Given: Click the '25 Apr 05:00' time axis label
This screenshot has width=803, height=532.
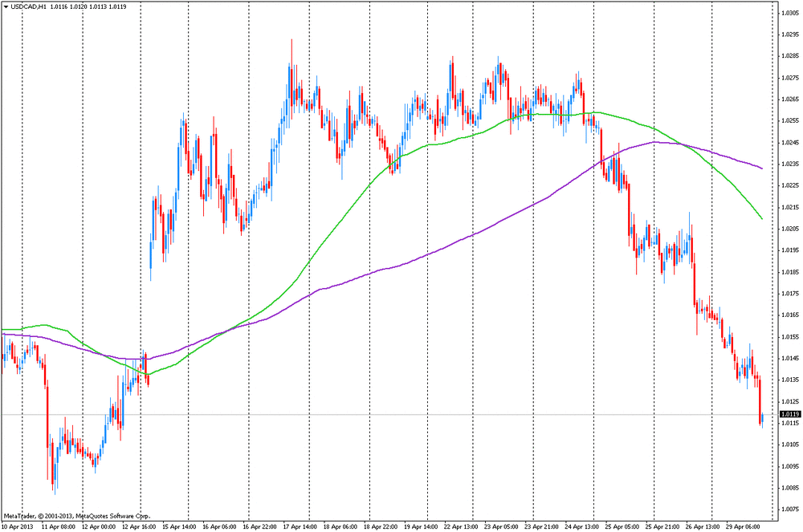Looking at the screenshot, I should (622, 526).
